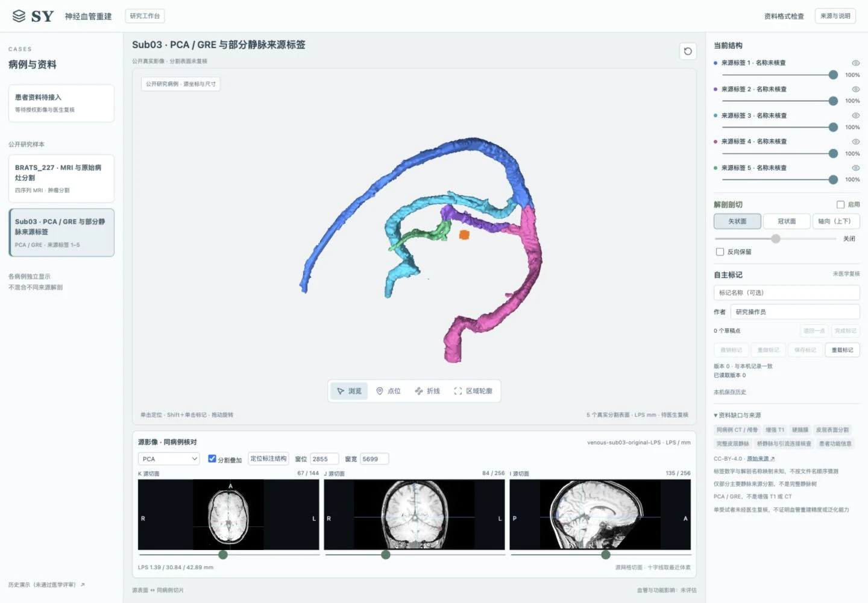Click the SY stacked-layers logo icon
This screenshot has height=603, width=868.
tap(19, 16)
